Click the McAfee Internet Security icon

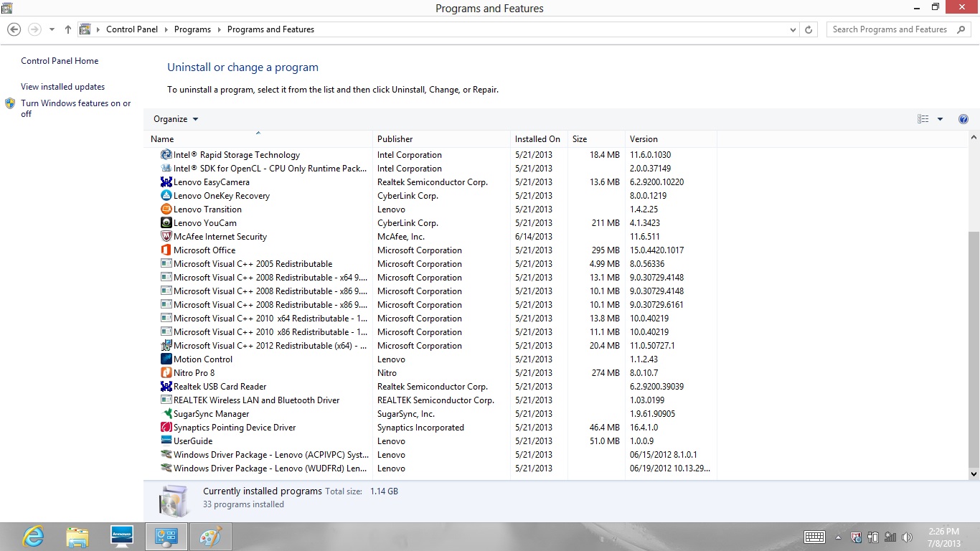pyautogui.click(x=166, y=237)
